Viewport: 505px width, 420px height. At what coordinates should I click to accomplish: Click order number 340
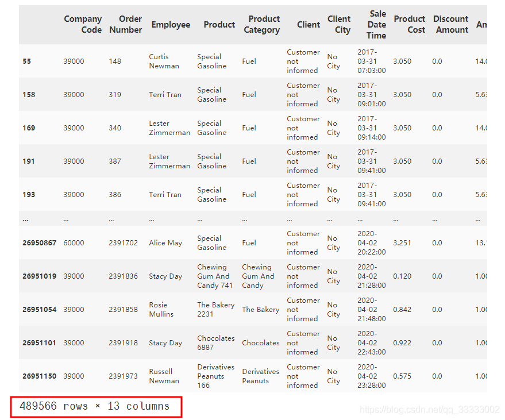tap(115, 128)
